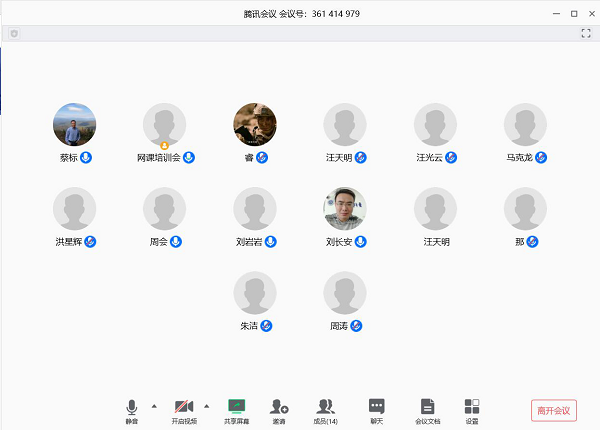The image size is (600, 430).
Task: Maximize the Tencent Meeting window
Action: click(x=574, y=13)
